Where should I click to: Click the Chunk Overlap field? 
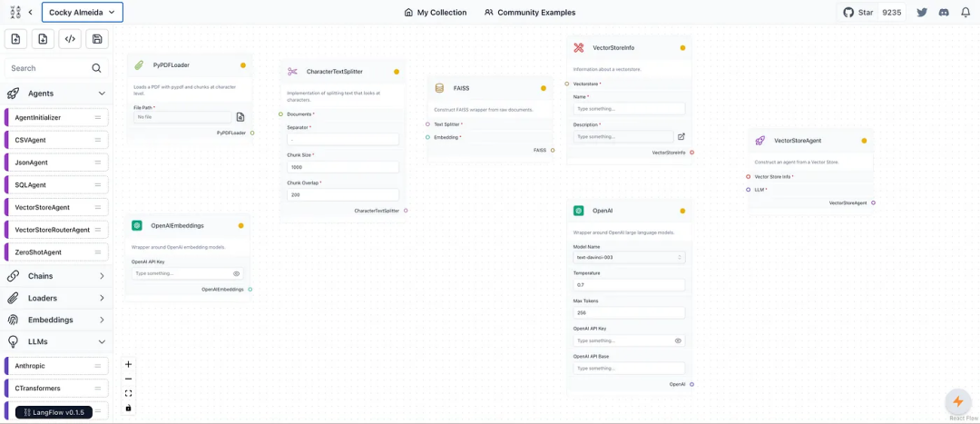coord(342,194)
